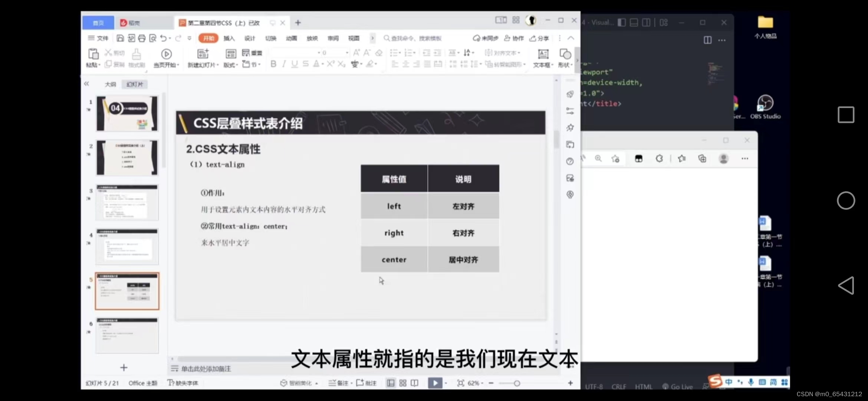Click the Paste clipboard icon
Screen dimensions: 868x401
93,54
